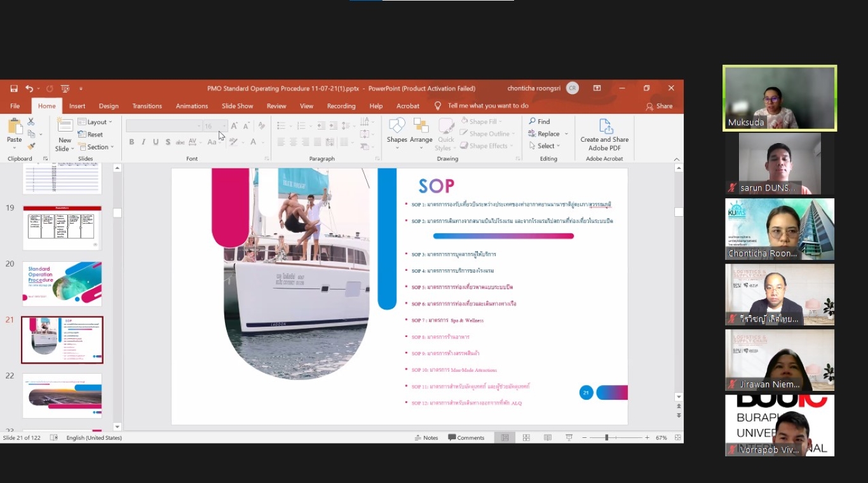
Task: Open Layout dropdown
Action: pos(95,122)
